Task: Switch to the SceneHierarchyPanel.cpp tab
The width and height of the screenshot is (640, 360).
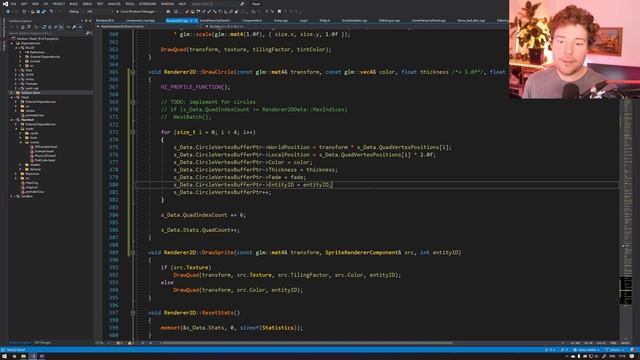Action: pos(429,20)
